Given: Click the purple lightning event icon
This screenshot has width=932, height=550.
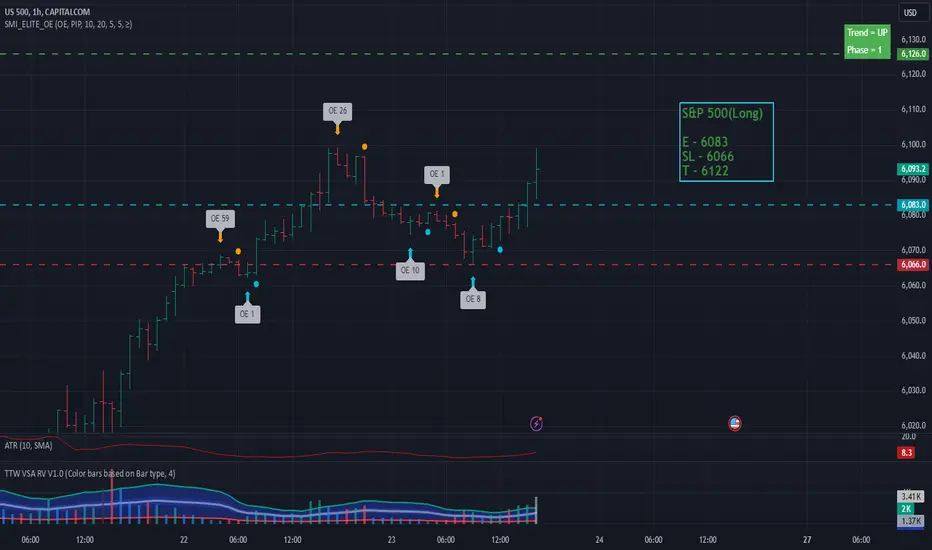Looking at the screenshot, I should pos(536,423).
